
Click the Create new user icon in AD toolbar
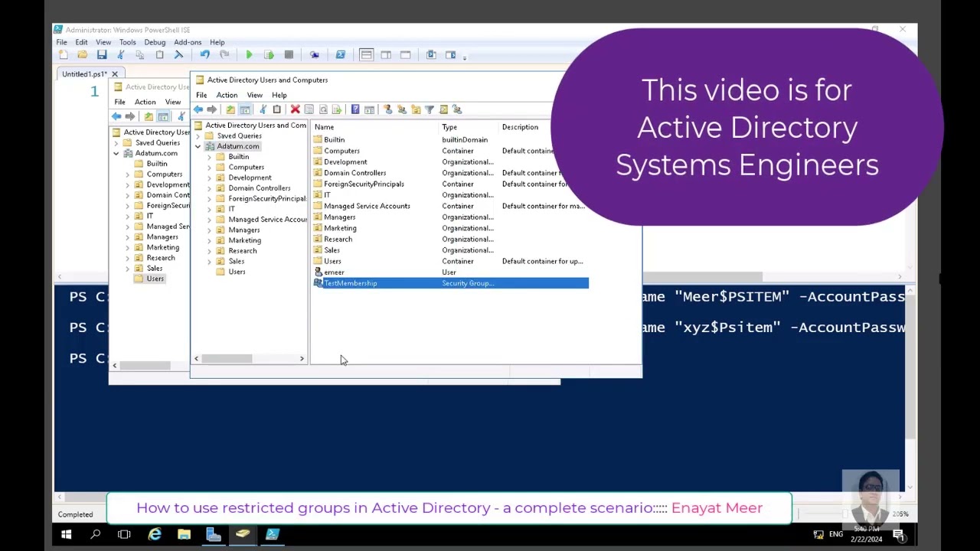(387, 109)
